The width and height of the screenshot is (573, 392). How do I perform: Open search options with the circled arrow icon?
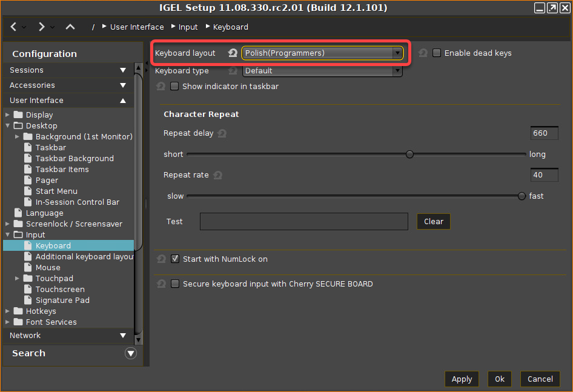click(x=130, y=353)
